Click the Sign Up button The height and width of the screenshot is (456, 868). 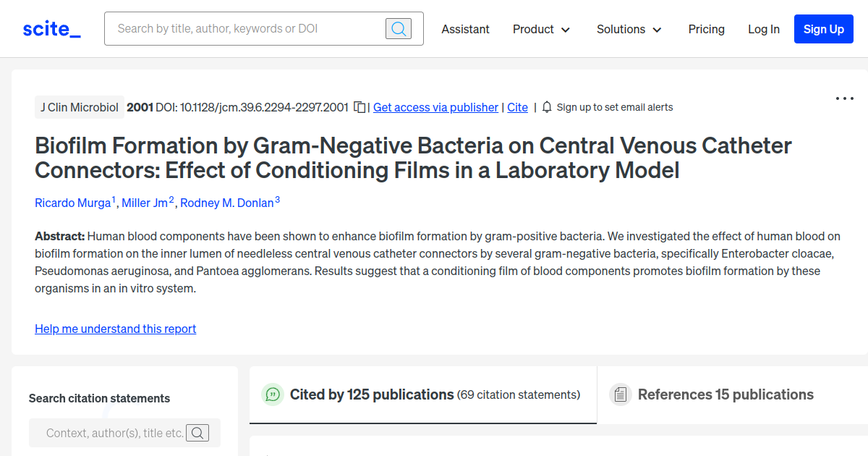[823, 29]
